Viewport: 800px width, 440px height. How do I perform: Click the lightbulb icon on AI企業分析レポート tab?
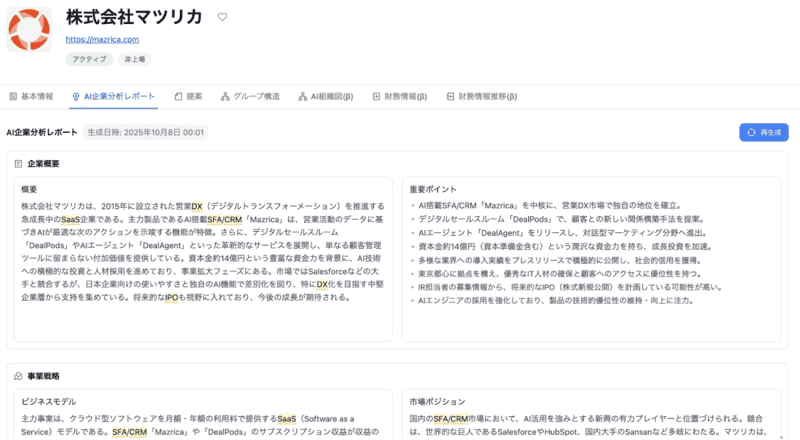coord(77,97)
